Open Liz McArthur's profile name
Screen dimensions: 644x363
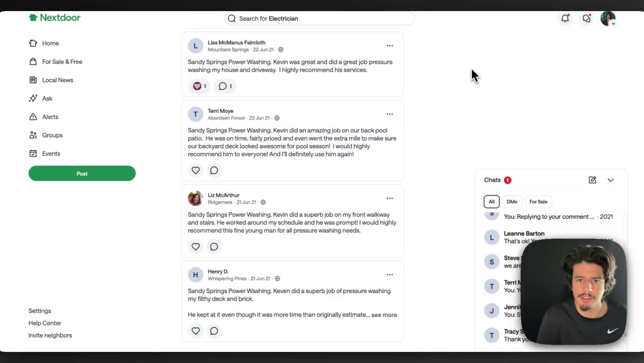click(x=223, y=195)
